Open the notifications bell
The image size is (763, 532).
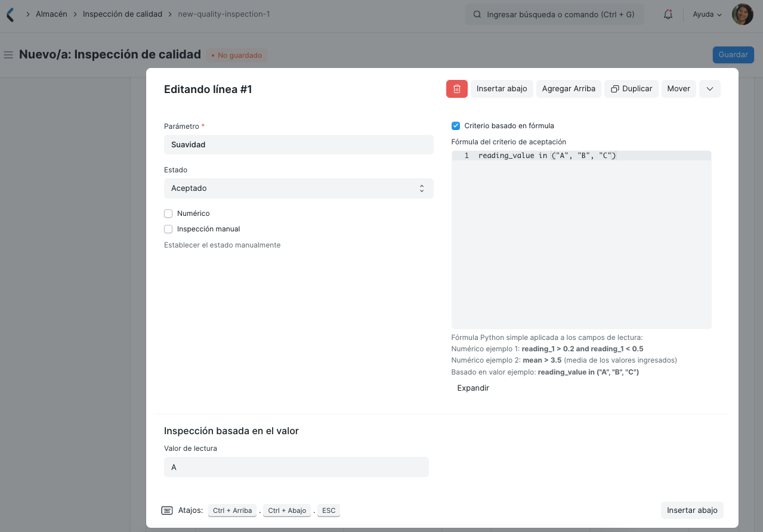click(668, 14)
